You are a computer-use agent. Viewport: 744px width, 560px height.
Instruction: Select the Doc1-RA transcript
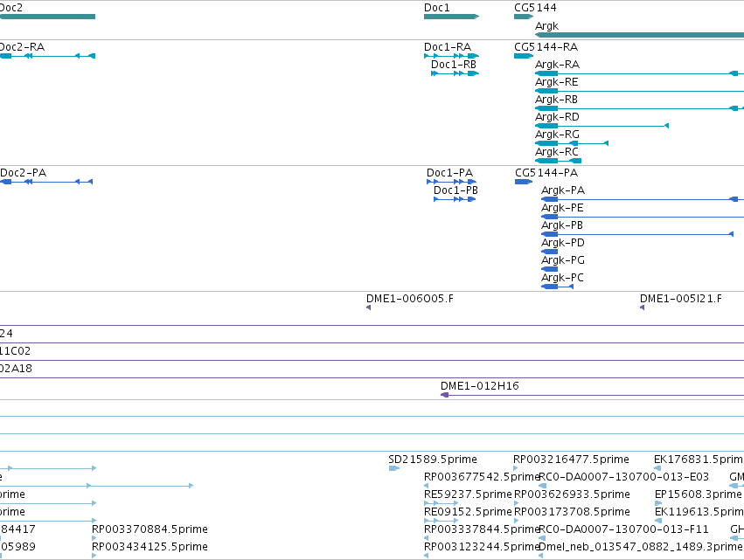click(451, 56)
